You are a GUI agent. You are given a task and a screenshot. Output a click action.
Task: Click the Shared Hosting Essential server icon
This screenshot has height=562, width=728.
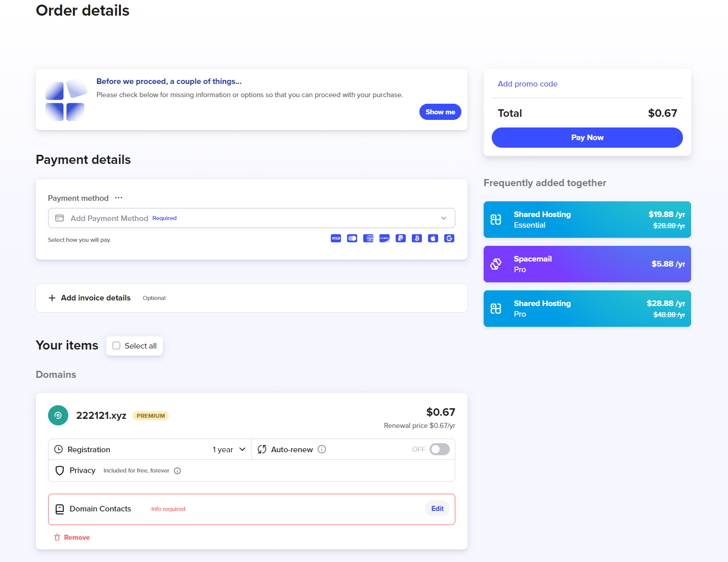coord(496,220)
